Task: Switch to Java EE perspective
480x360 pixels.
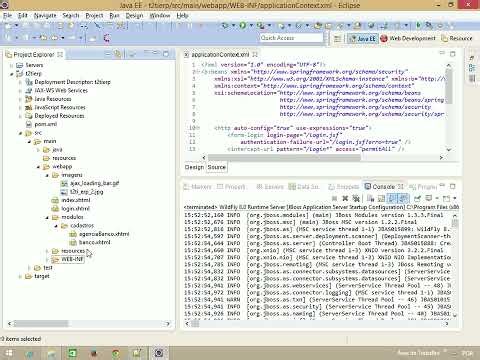Action: tap(362, 39)
